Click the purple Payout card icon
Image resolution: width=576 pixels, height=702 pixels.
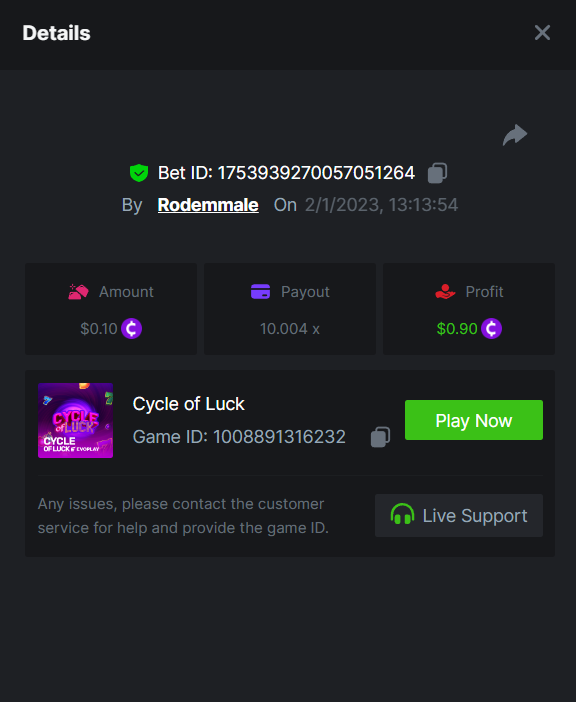point(260,291)
